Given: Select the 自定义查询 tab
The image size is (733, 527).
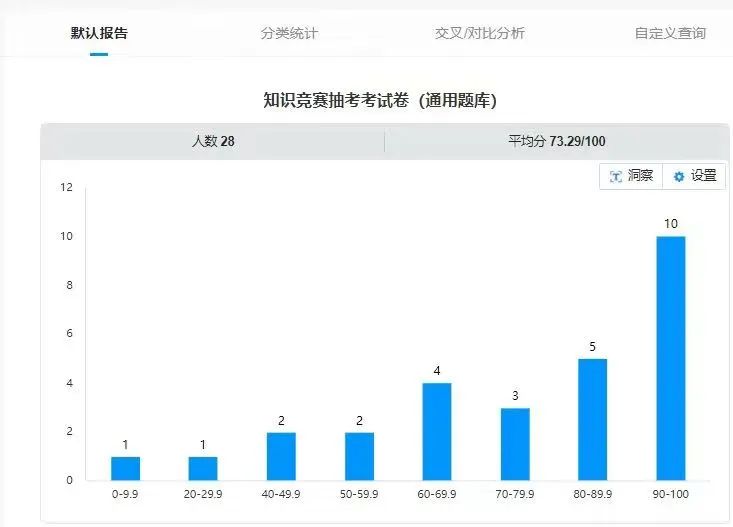Looking at the screenshot, I should 669,33.
